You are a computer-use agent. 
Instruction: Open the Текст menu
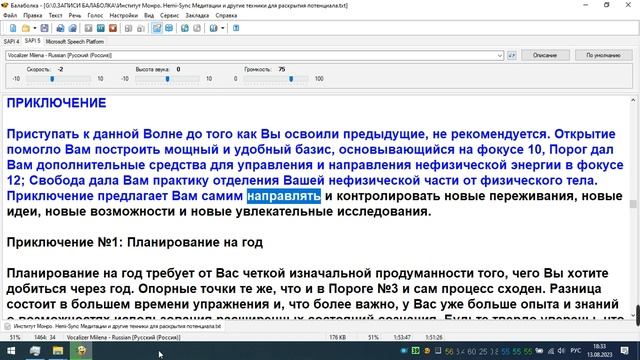pyautogui.click(x=56, y=16)
